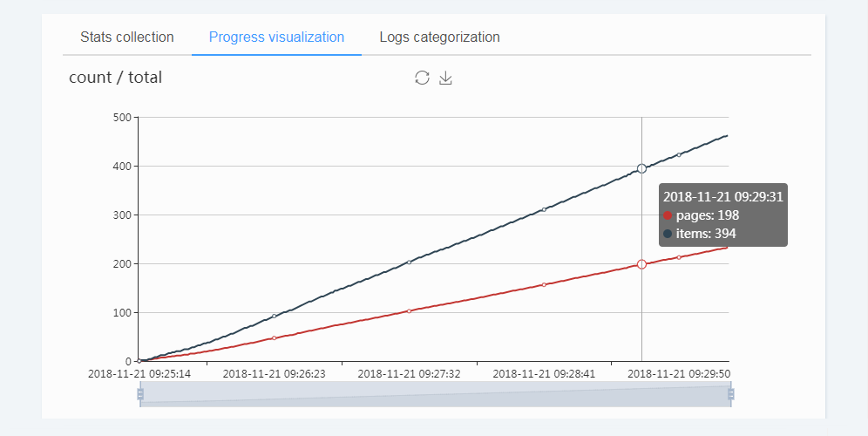Click the chart restore/refresh icon
This screenshot has width=868, height=436.
coord(422,78)
